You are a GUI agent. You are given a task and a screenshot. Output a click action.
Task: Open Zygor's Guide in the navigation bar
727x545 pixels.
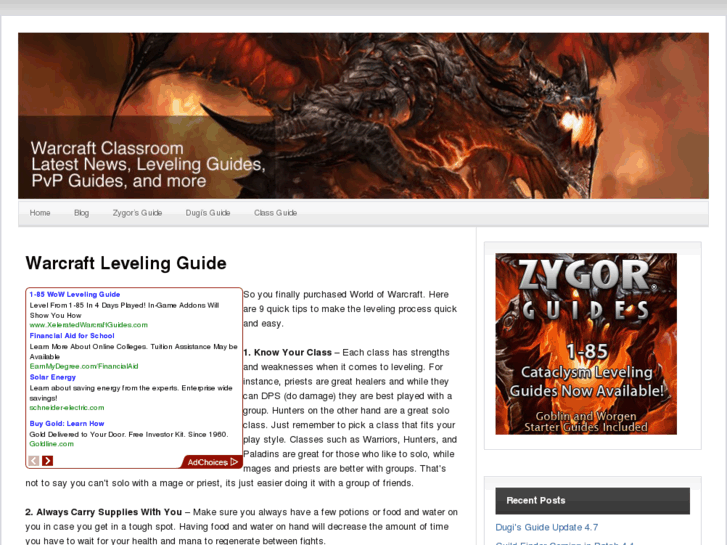pyautogui.click(x=137, y=213)
